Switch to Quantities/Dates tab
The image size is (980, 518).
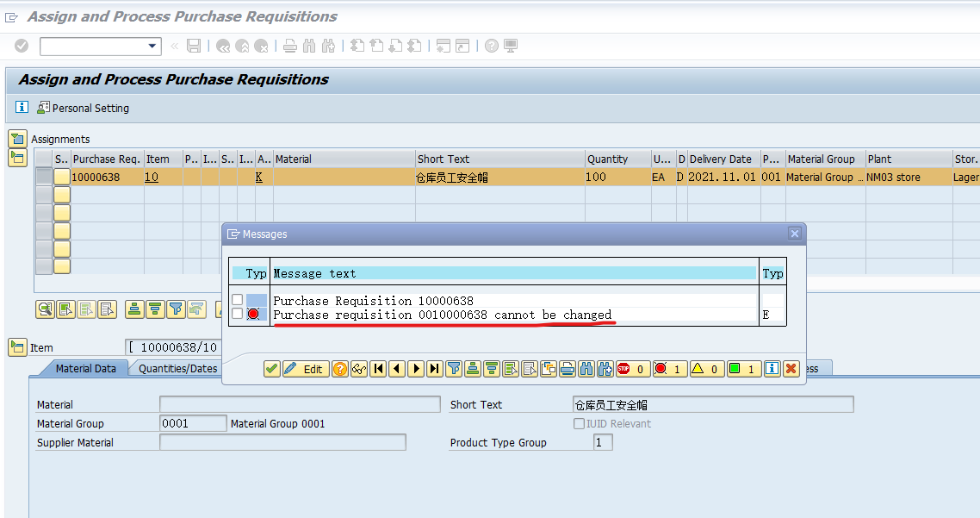coord(177,369)
